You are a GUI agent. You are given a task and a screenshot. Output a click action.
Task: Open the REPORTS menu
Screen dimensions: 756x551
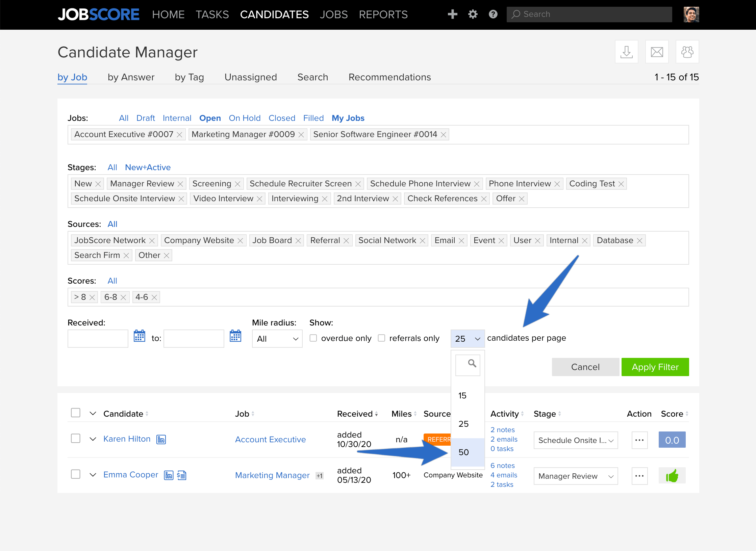pyautogui.click(x=383, y=15)
